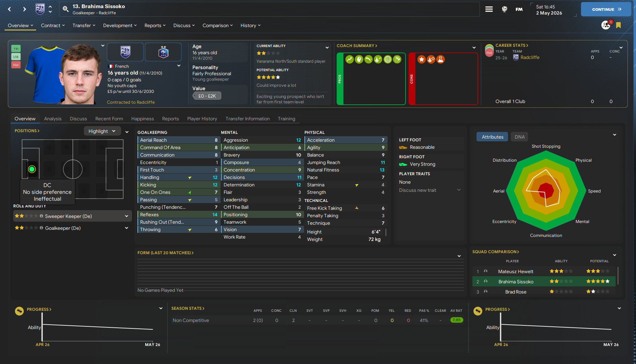Select the goalkeeper position marker on pitch
Image resolution: width=636 pixels, height=364 pixels.
[x=32, y=169]
